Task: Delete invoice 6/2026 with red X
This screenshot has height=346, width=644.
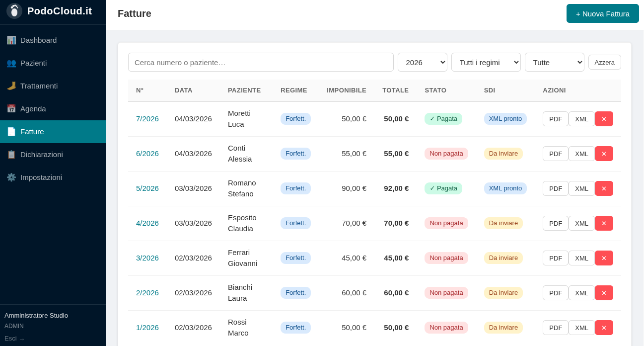Action: 604,154
